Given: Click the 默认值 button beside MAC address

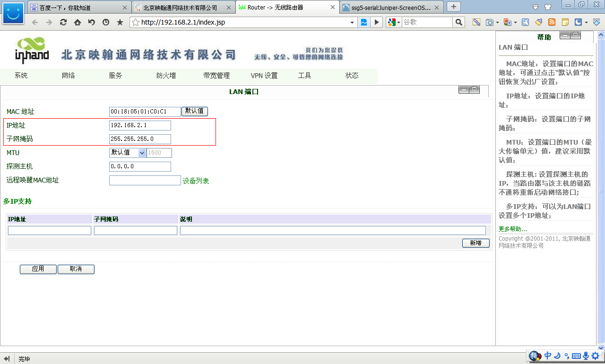Looking at the screenshot, I should tap(194, 111).
